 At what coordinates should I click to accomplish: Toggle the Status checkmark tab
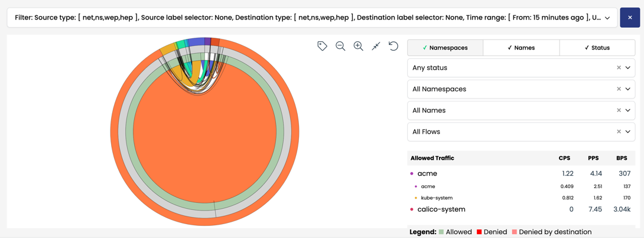pos(597,48)
